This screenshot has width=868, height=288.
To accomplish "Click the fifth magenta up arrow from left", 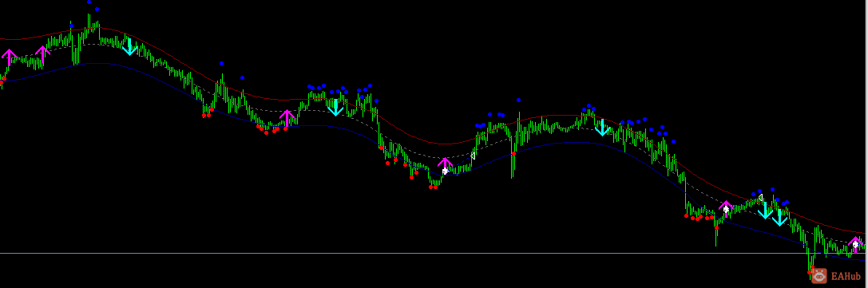I will (x=726, y=209).
